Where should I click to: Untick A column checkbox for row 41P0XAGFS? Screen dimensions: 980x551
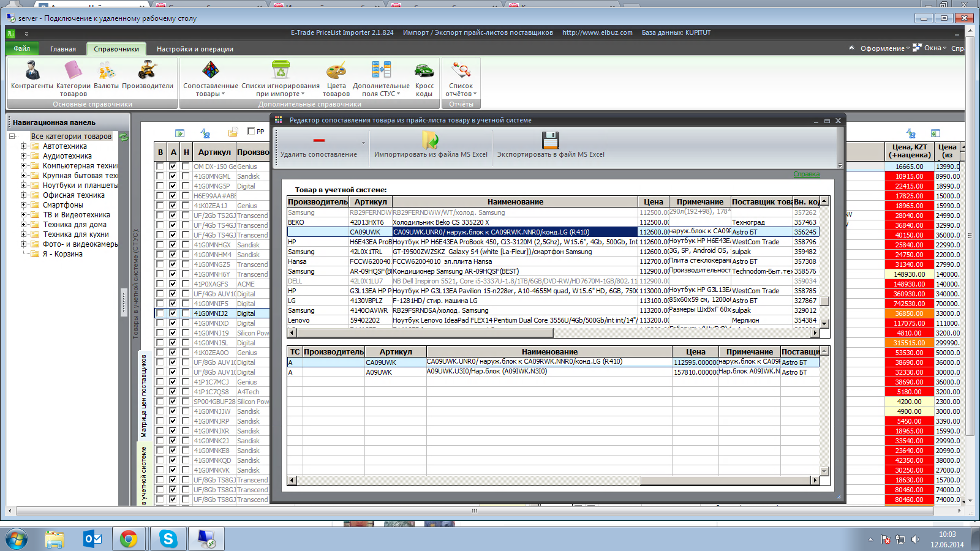coord(173,284)
